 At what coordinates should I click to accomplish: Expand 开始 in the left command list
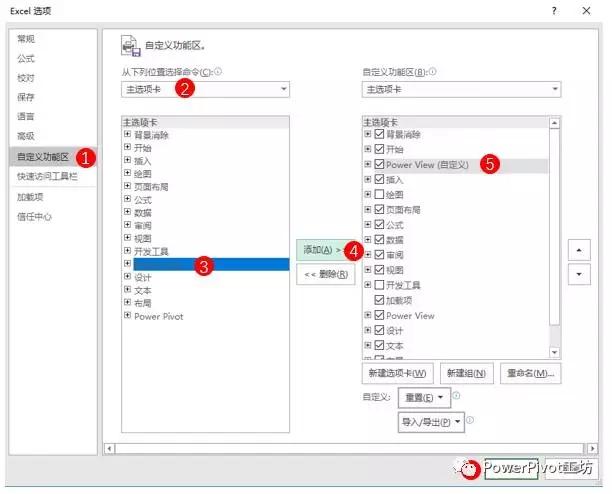pos(127,147)
